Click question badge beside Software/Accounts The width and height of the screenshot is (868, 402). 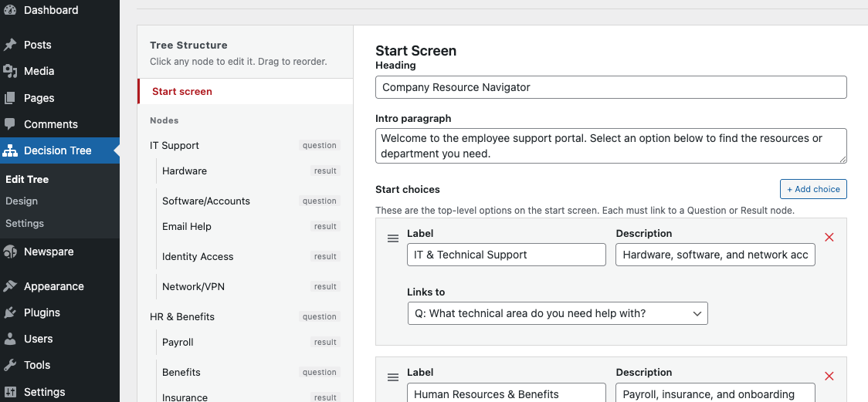click(x=320, y=201)
